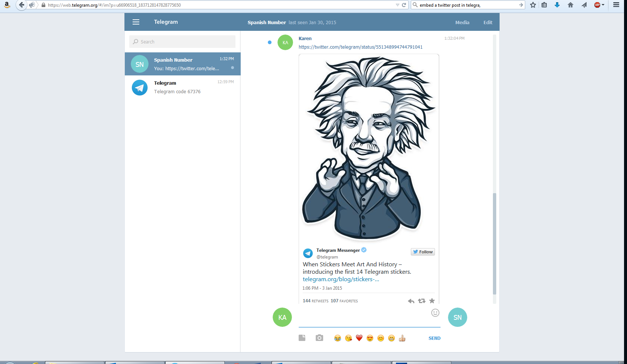Insert the blushing smile emoji
This screenshot has width=627, height=364.
381,338
